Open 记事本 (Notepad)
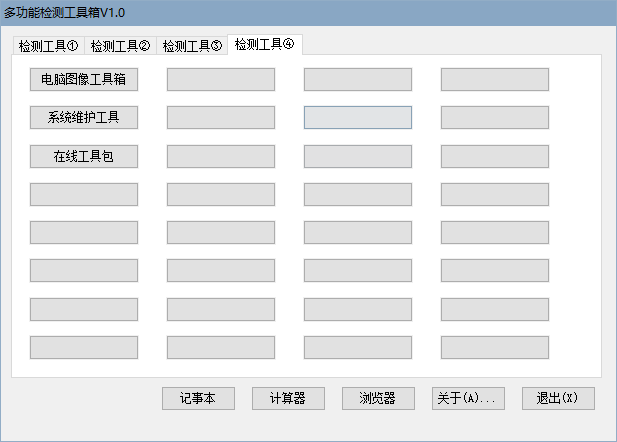The image size is (617, 442). tap(198, 398)
